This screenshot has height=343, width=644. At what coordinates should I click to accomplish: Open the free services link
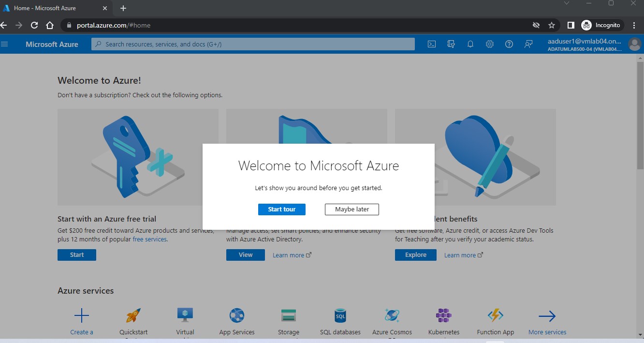pos(149,239)
